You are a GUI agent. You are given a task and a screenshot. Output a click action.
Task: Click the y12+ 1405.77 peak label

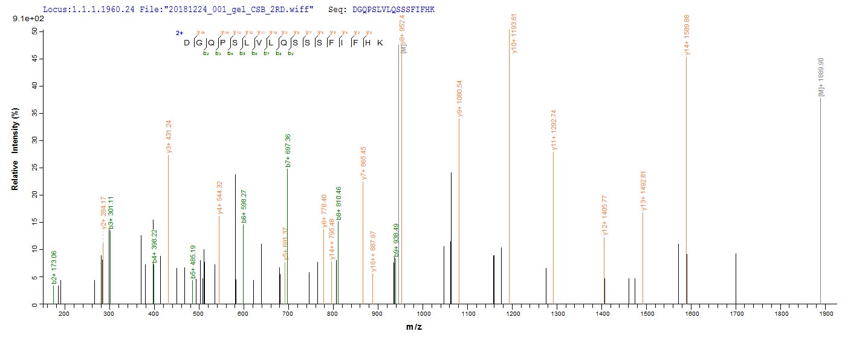coord(605,215)
